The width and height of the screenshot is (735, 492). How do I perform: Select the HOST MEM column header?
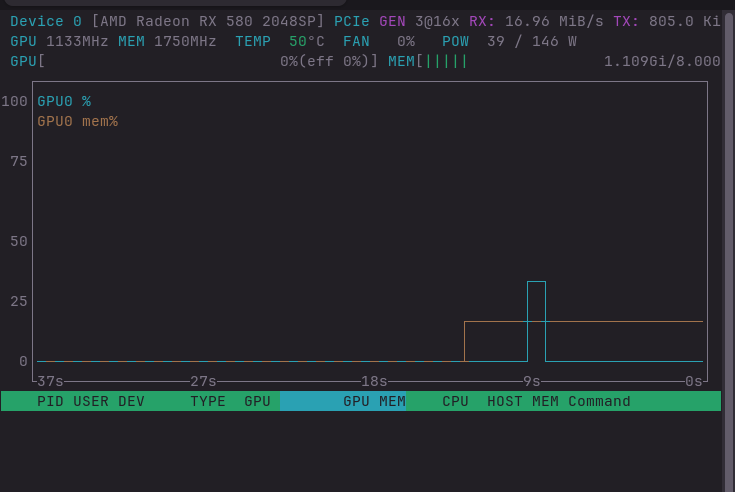pyautogui.click(x=523, y=402)
